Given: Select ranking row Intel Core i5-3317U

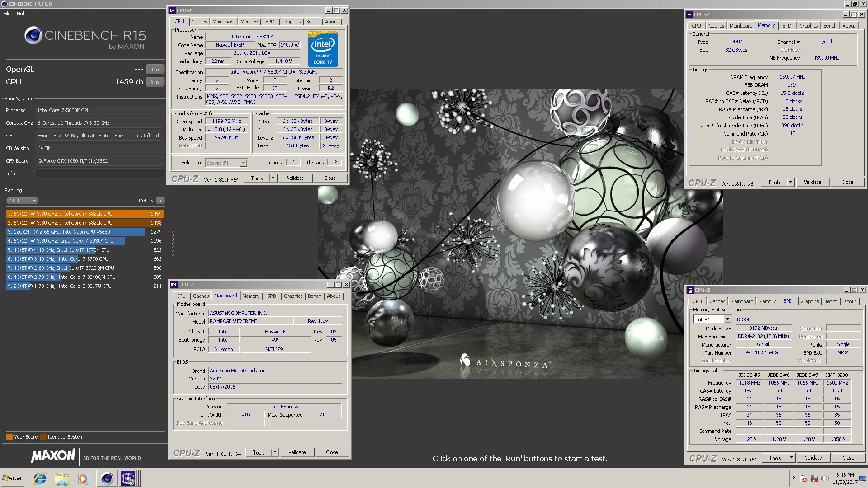Looking at the screenshot, I should point(85,286).
